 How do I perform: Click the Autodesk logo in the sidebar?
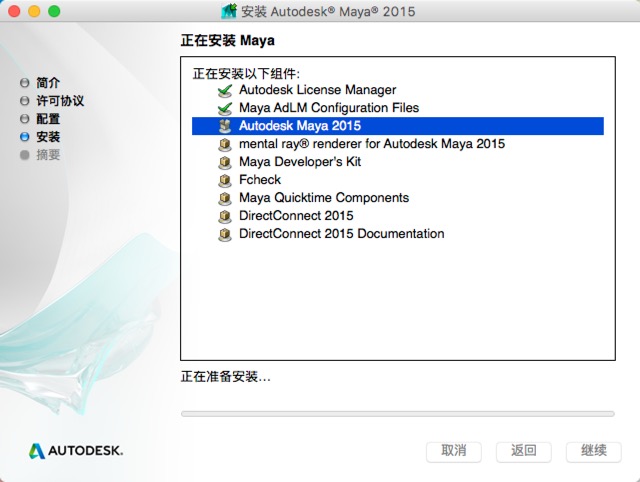pos(76,451)
